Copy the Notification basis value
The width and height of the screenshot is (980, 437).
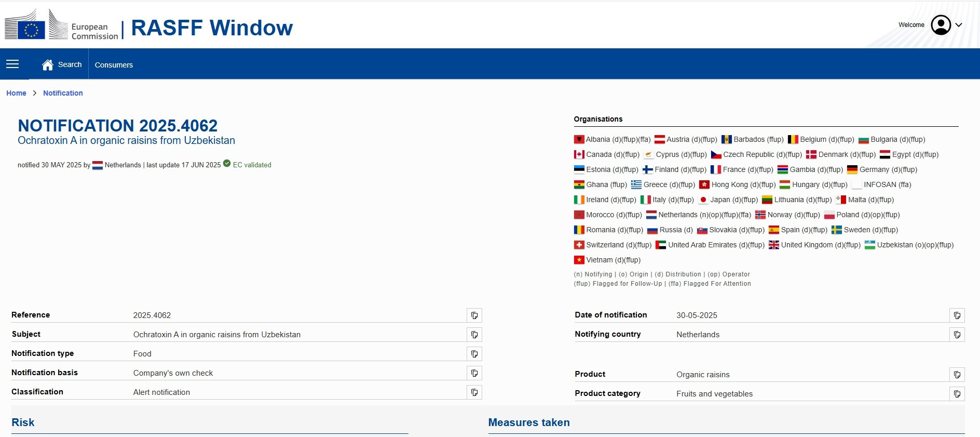coord(474,373)
